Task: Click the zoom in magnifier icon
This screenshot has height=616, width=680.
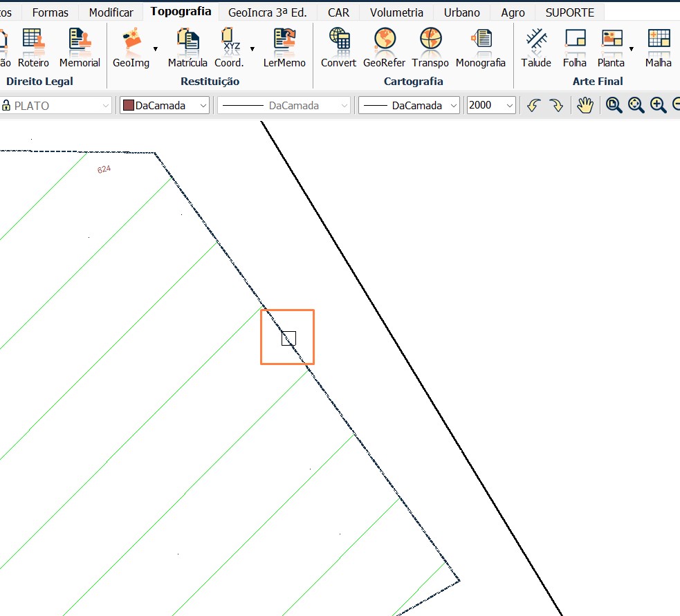Action: click(658, 105)
